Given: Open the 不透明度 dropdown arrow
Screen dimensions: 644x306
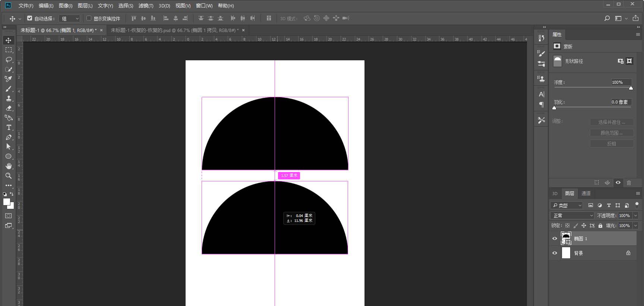Looking at the screenshot, I should click(635, 216).
